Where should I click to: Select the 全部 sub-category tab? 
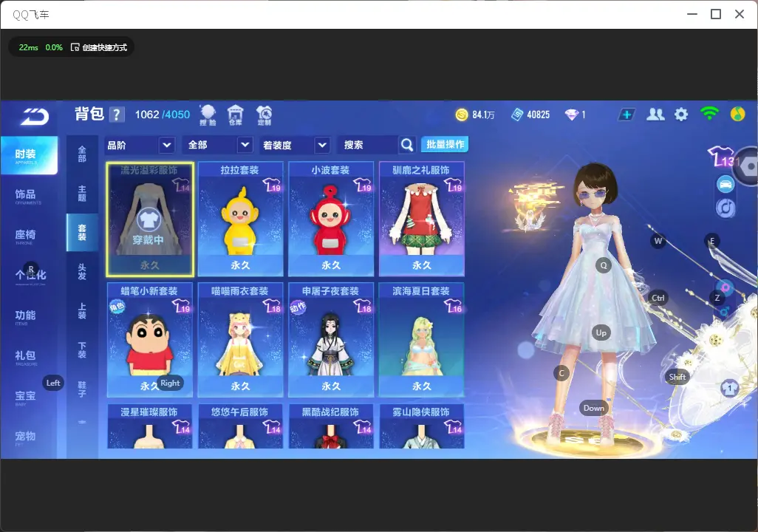point(82,154)
